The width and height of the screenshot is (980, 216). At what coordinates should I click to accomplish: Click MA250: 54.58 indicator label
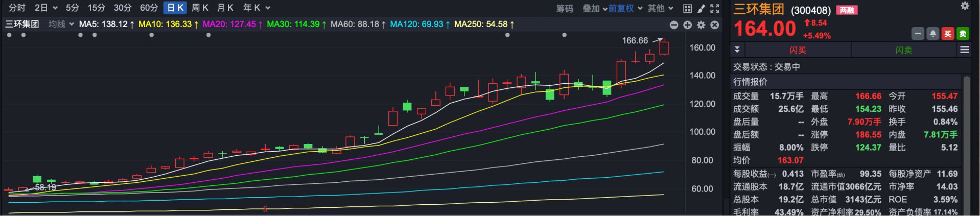484,24
